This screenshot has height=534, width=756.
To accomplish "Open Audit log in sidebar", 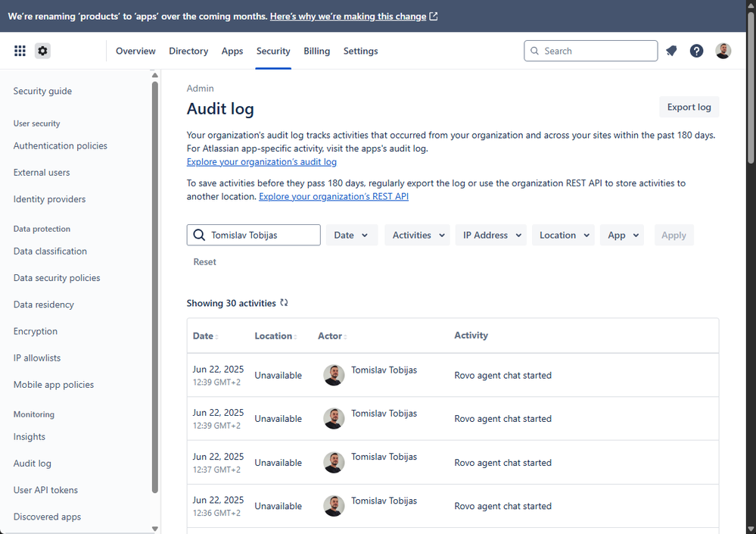I will [33, 463].
